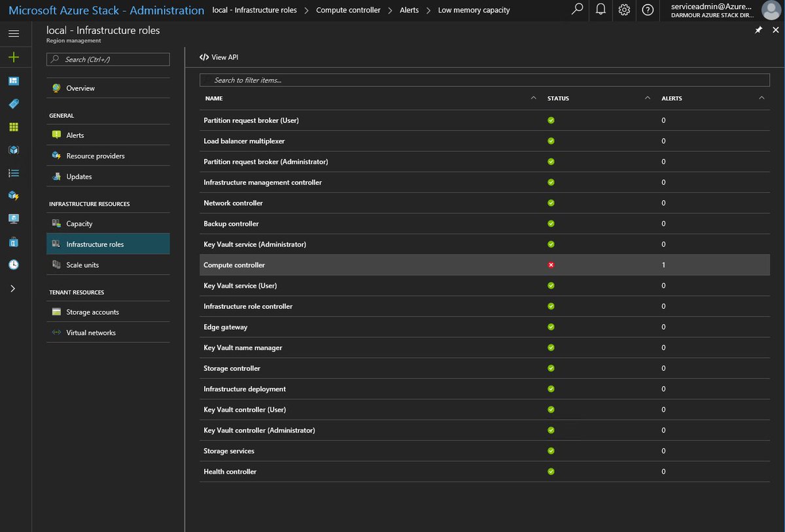The image size is (785, 532).
Task: Click the search magnifier in top bar
Action: [577, 10]
